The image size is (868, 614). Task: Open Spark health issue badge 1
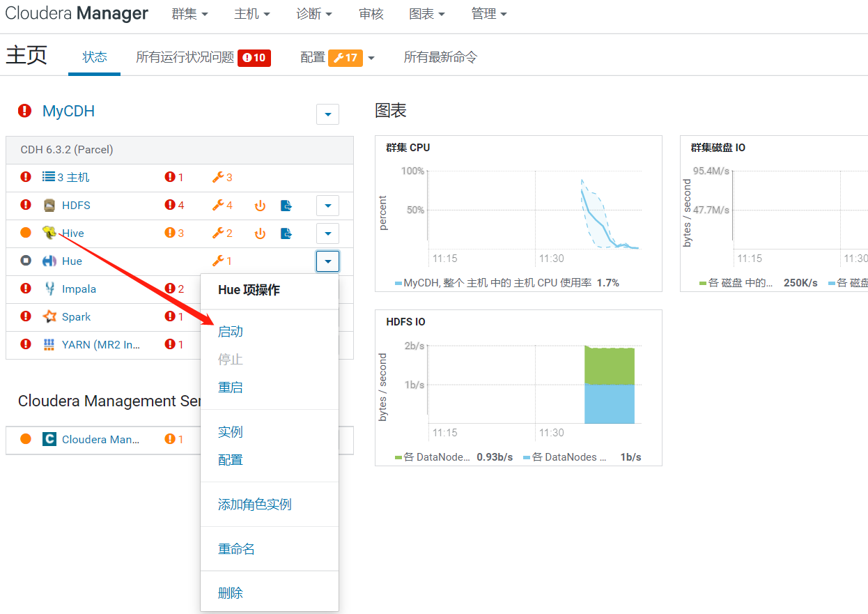point(174,316)
